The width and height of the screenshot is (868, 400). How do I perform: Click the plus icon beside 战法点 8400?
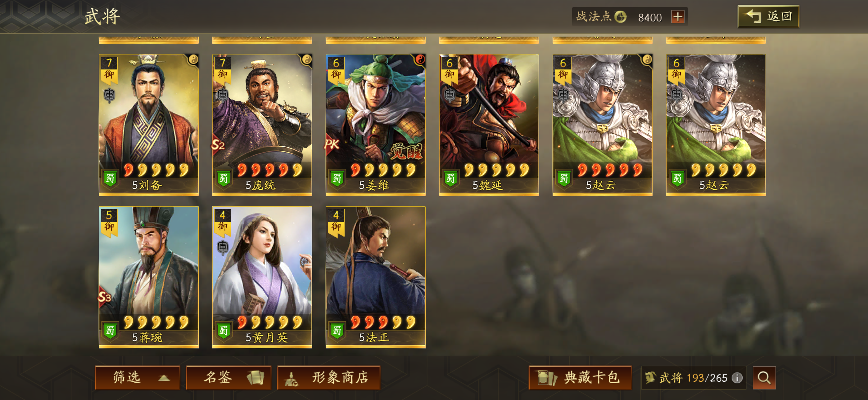pos(678,16)
